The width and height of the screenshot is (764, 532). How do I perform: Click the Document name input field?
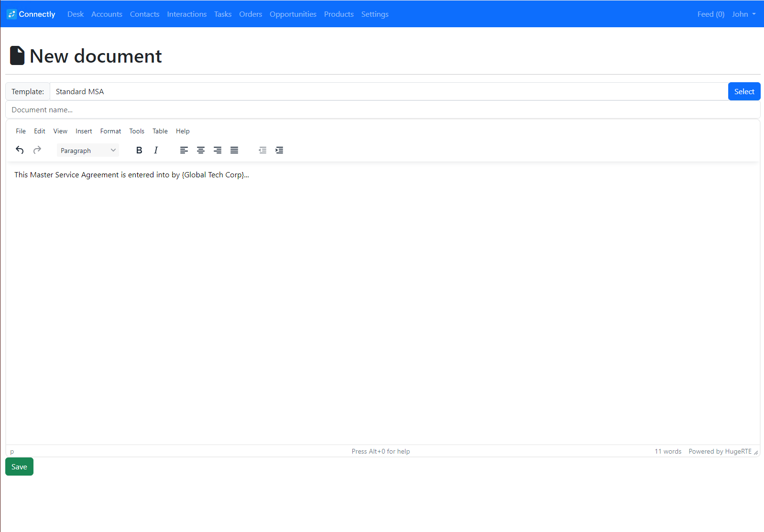(x=382, y=110)
